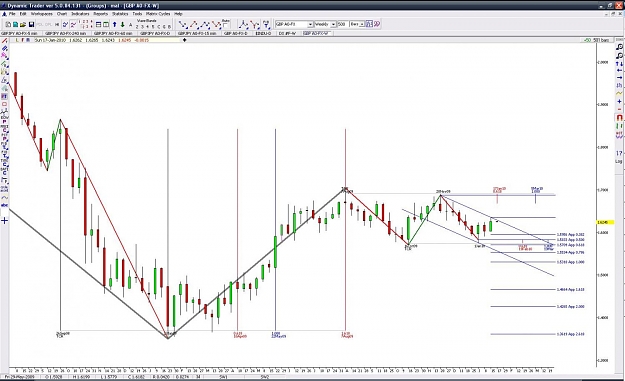The image size is (625, 381).
Task: Click the purple double-loop icon
Action: tap(377, 24)
